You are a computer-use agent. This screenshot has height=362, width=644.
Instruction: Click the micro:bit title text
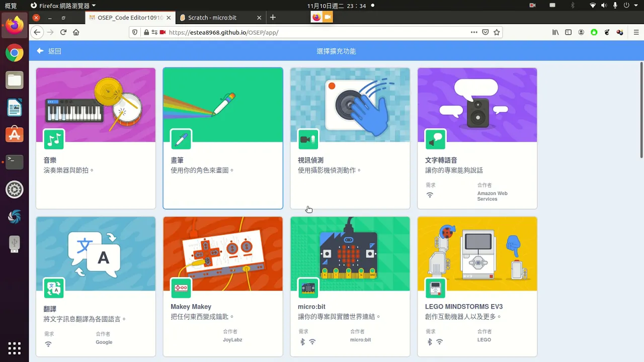[311, 307]
